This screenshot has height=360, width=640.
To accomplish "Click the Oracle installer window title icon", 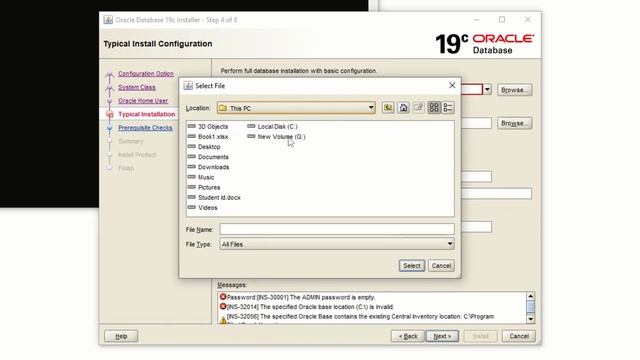I will 108,20.
